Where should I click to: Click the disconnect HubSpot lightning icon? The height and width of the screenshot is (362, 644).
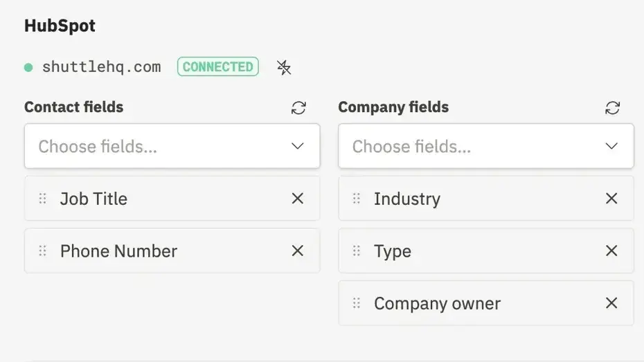tap(284, 67)
